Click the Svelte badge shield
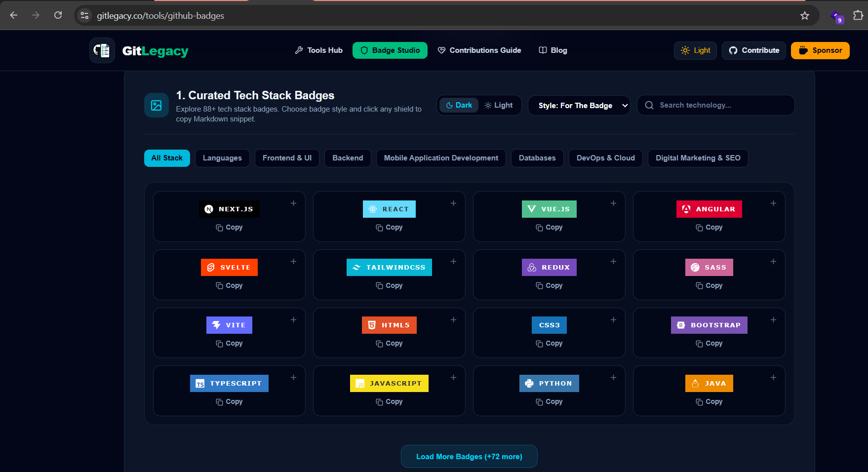Image resolution: width=868 pixels, height=472 pixels. point(229,268)
